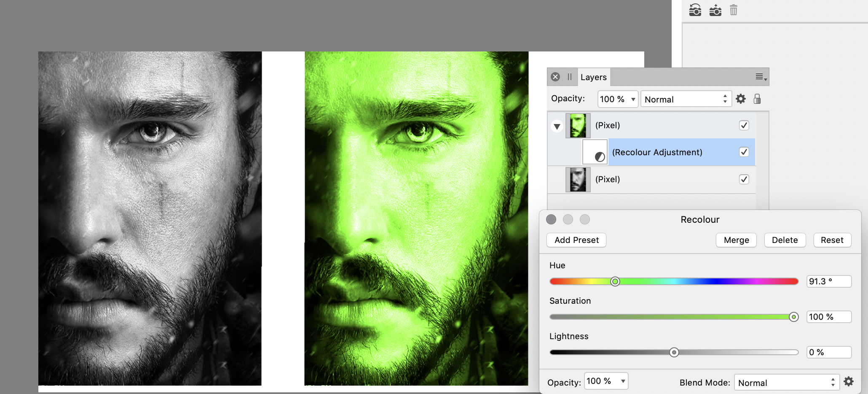Select the grayscale (Pixel) layer thumbnail
Viewport: 868px width, 394px height.
click(578, 179)
